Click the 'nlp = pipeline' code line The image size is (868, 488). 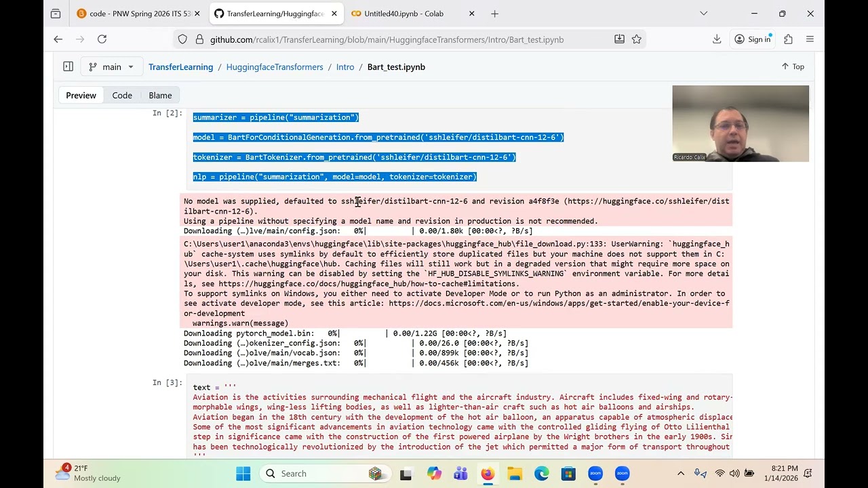pos(335,176)
